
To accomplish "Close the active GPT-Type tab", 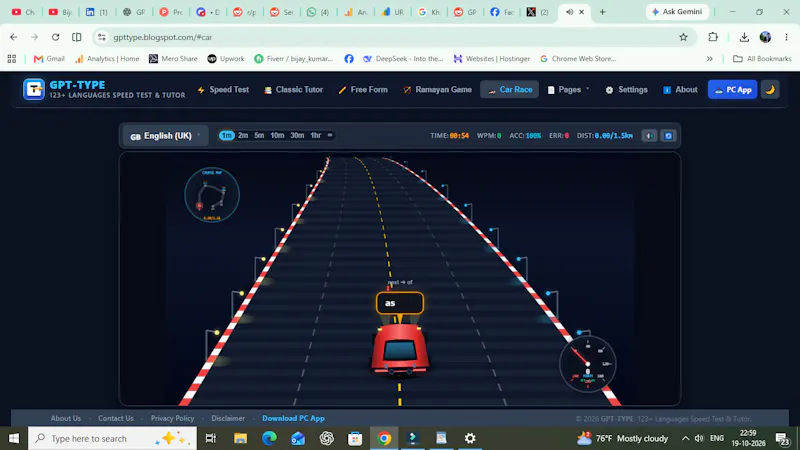I will click(581, 12).
